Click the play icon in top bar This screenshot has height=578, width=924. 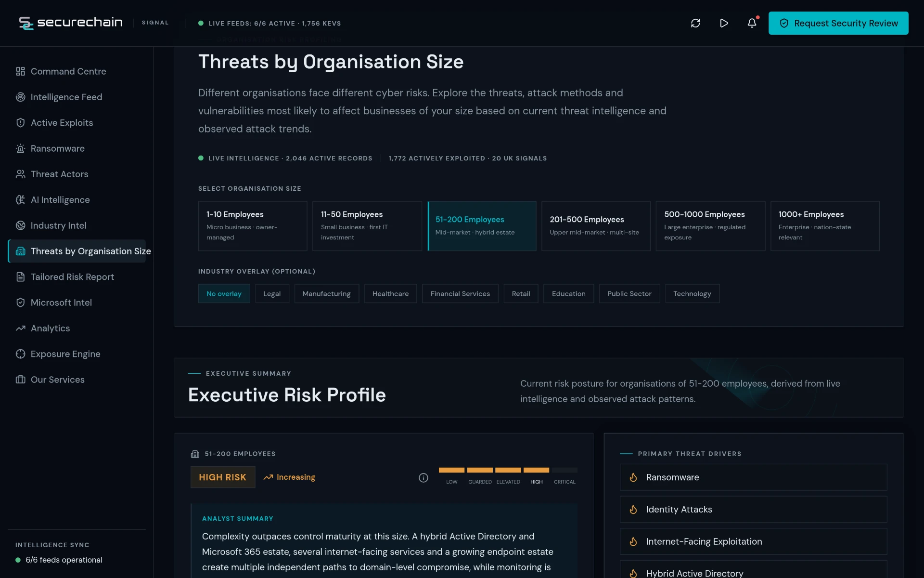click(724, 23)
